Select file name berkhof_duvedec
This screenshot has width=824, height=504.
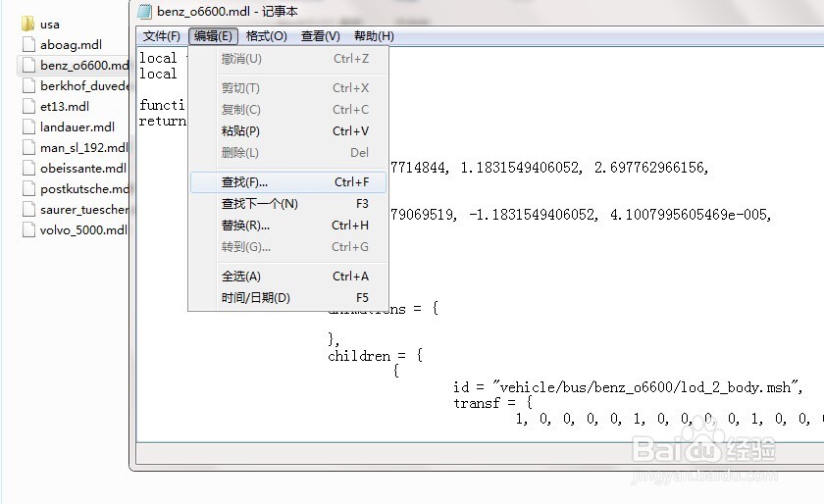pos(84,85)
